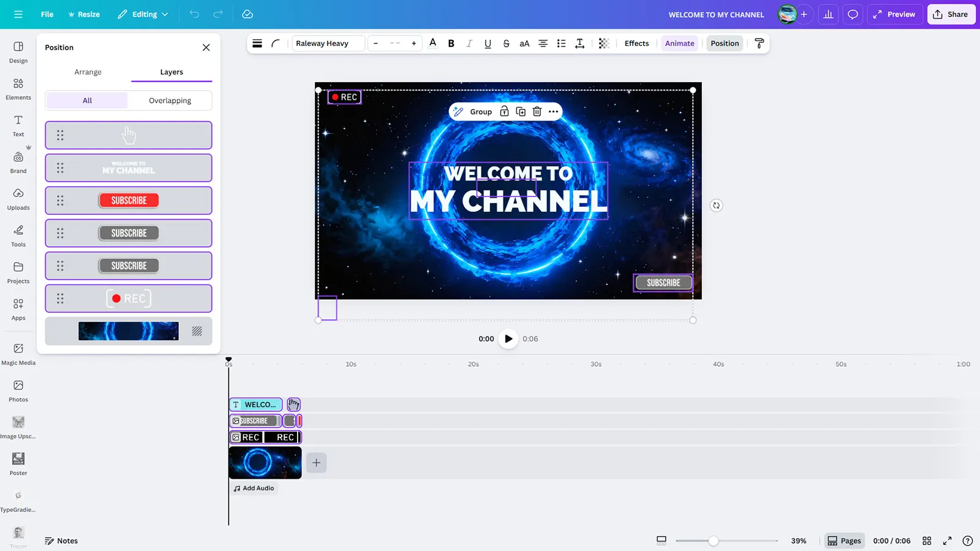The width and height of the screenshot is (980, 551).
Task: Select the Overlapping layers filter
Action: coord(170,100)
